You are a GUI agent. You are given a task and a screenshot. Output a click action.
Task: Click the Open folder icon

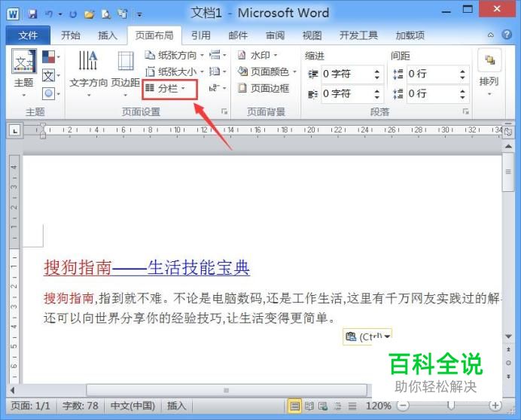89,14
